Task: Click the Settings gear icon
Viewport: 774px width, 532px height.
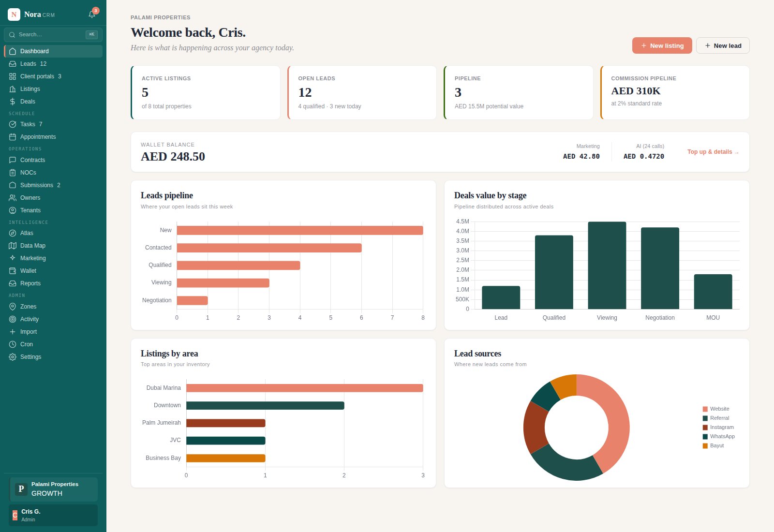Action: [13, 357]
